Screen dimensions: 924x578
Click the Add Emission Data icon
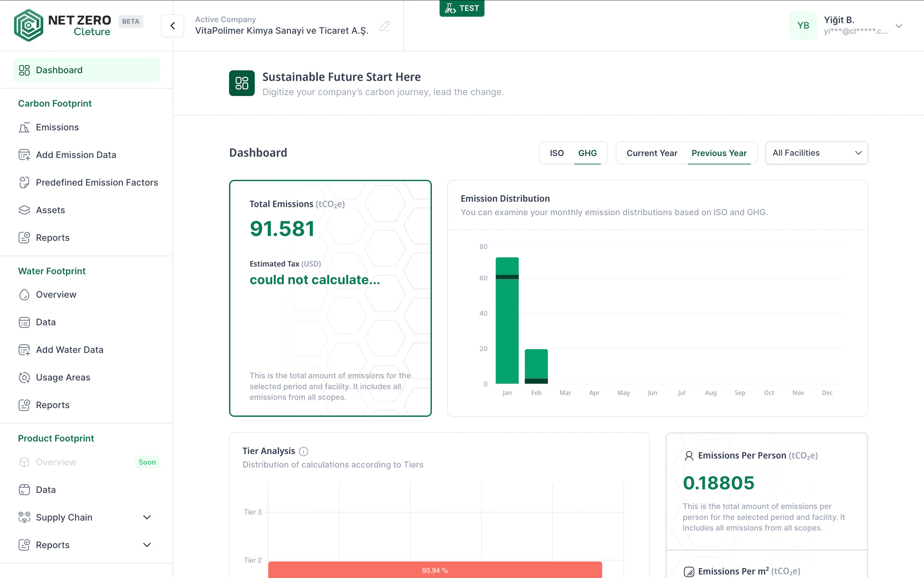coord(24,155)
